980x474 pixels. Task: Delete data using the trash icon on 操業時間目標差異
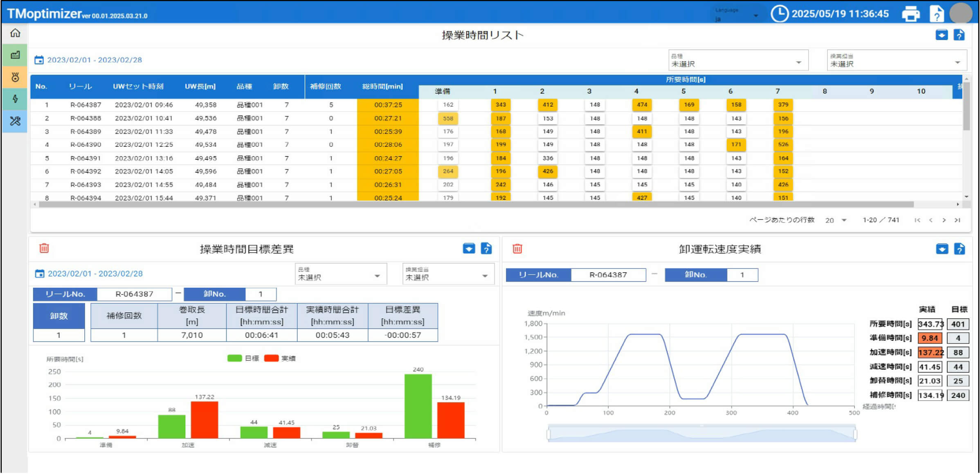[44, 248]
